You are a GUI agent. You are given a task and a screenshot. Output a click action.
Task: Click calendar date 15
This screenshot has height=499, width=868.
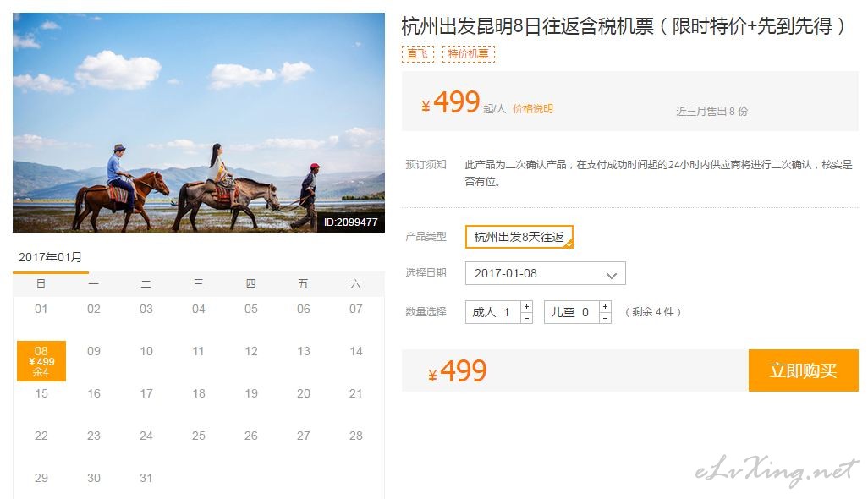click(x=41, y=393)
